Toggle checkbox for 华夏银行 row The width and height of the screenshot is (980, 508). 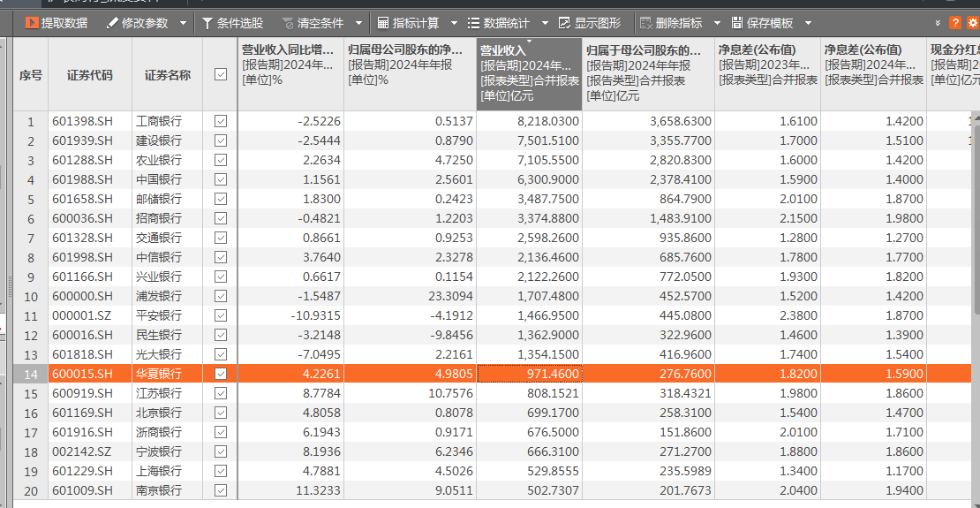[x=220, y=374]
